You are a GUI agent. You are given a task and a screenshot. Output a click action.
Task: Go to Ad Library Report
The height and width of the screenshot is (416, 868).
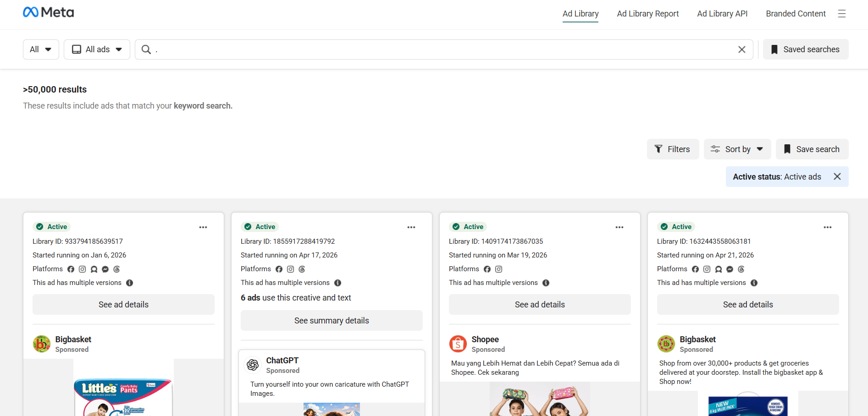[x=648, y=14]
